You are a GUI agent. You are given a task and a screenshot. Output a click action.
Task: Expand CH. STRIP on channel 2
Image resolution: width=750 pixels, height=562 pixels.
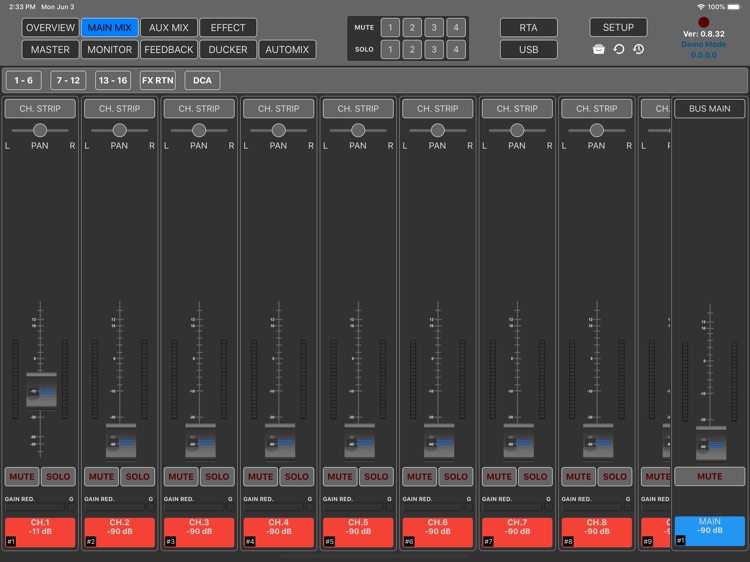coord(119,109)
